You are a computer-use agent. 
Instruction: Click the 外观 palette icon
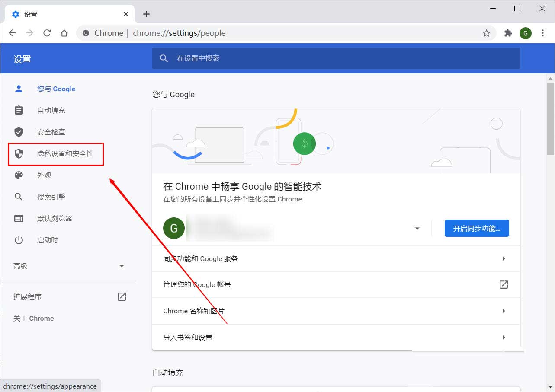tap(19, 175)
